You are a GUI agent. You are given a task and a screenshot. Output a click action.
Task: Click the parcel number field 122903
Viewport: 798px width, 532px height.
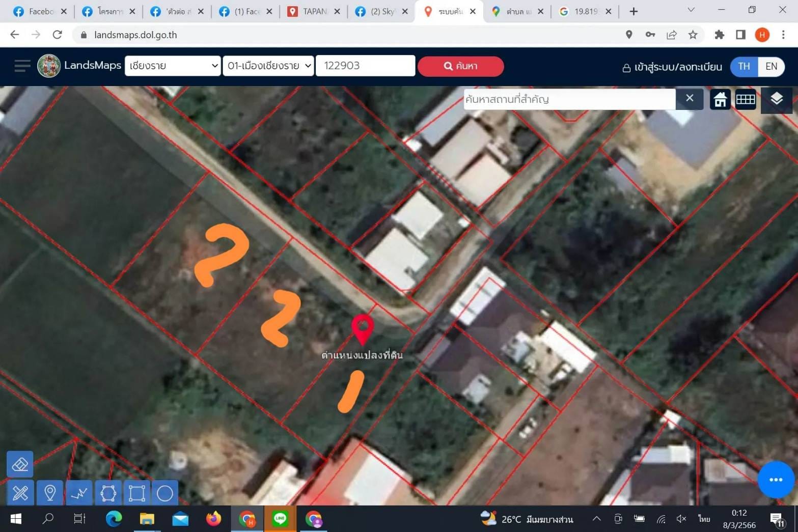[x=365, y=66]
